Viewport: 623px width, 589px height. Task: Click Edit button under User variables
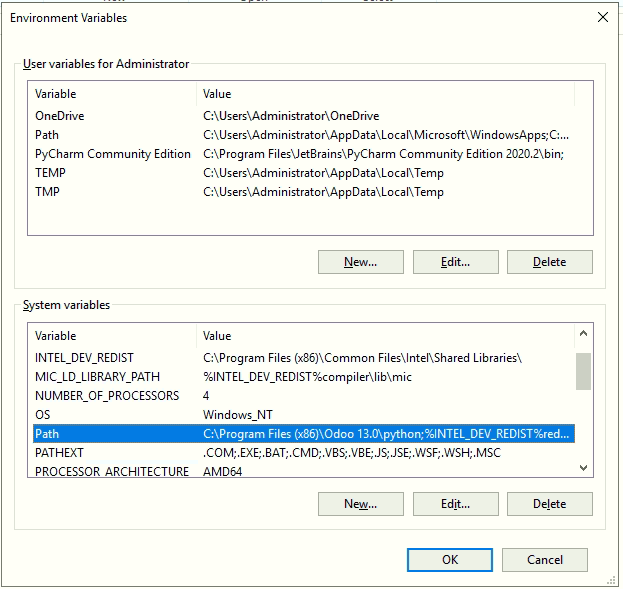(455, 262)
